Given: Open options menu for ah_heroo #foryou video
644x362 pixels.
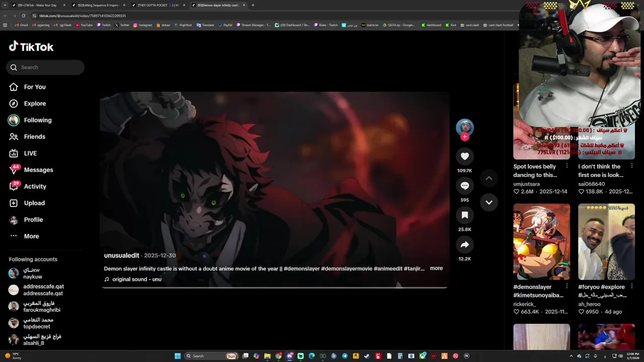Looking at the screenshot, I should (x=632, y=286).
